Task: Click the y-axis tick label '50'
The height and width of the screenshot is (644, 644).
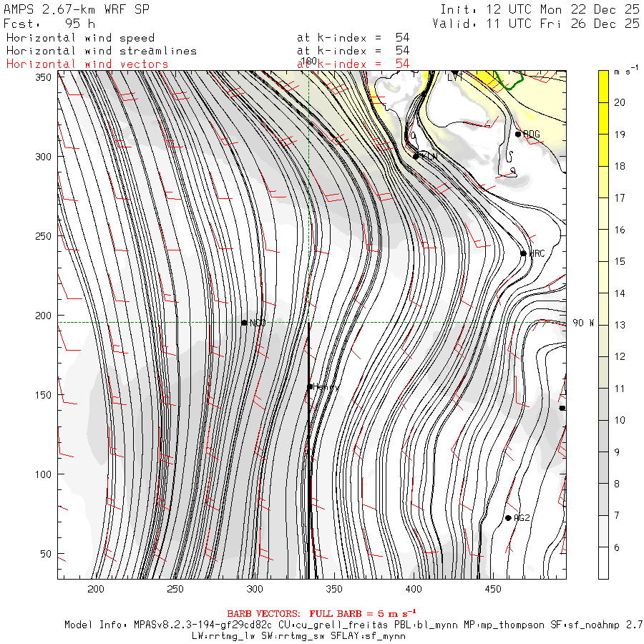Action: 46,554
